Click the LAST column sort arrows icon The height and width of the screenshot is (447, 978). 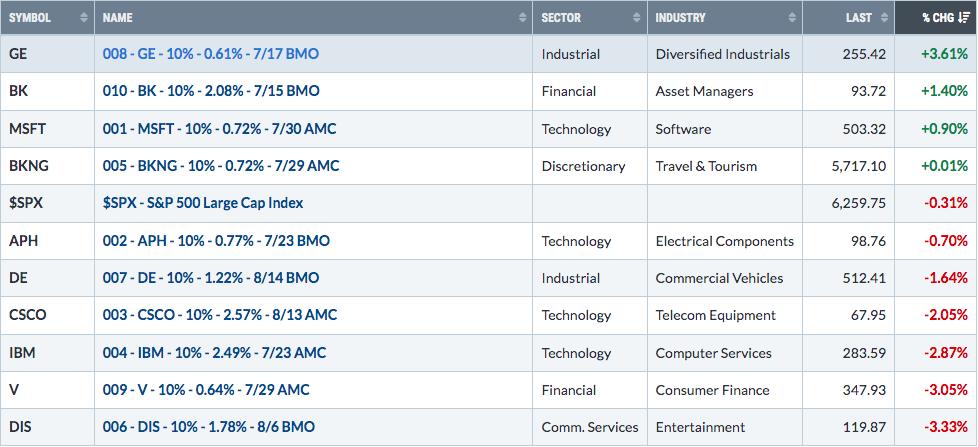[884, 18]
